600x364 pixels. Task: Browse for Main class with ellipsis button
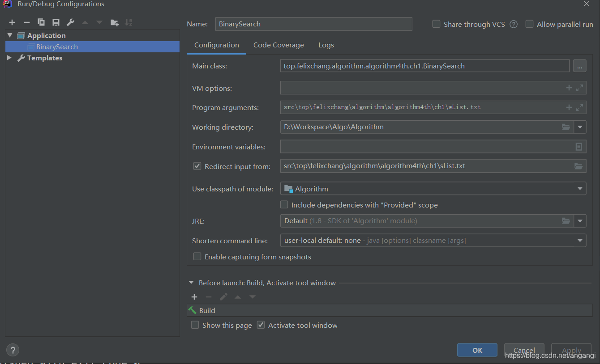point(579,66)
